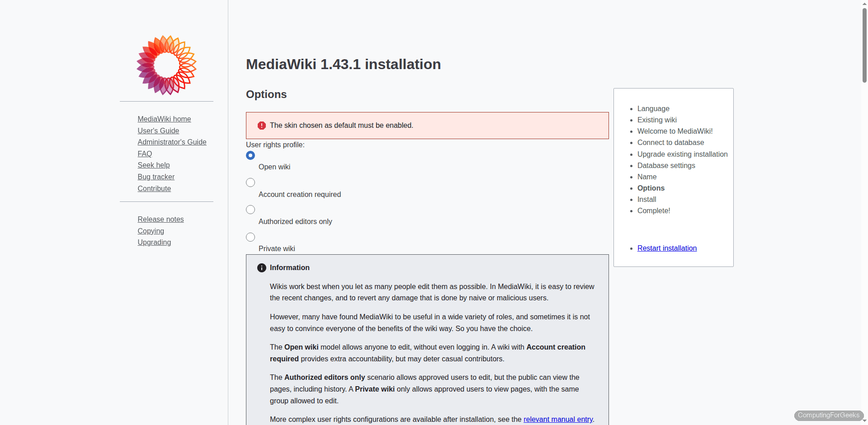The image size is (868, 425).
Task: View the Release notes
Action: point(160,219)
